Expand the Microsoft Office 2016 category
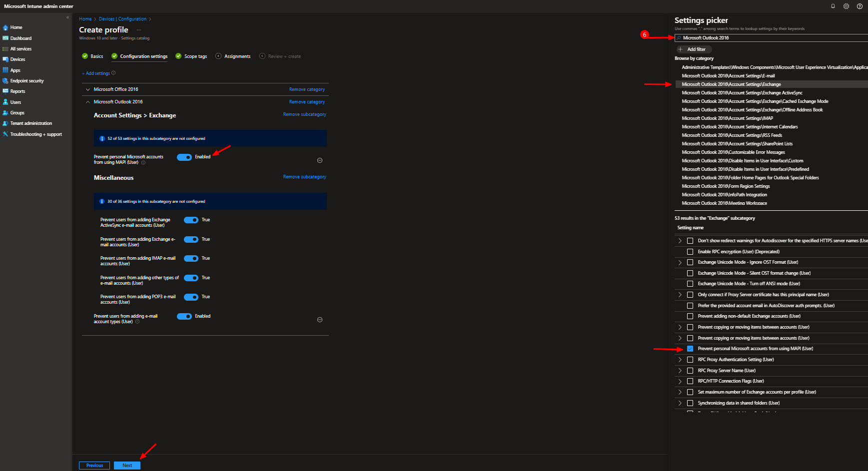The height and width of the screenshot is (471, 868). pyautogui.click(x=88, y=89)
